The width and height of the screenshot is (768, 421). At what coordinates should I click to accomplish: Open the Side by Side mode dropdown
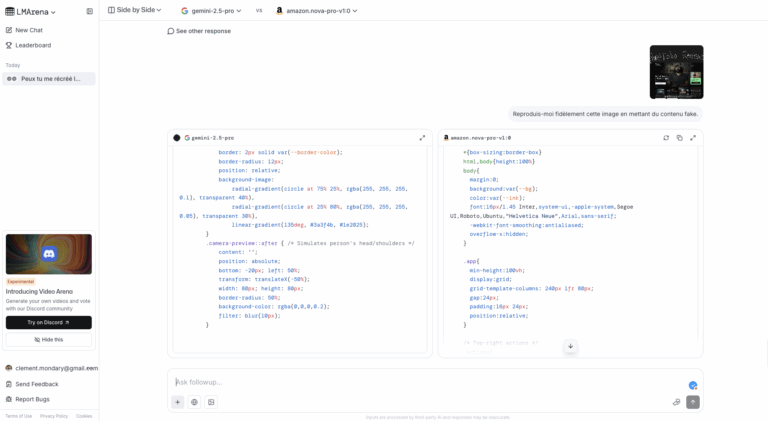(x=135, y=10)
